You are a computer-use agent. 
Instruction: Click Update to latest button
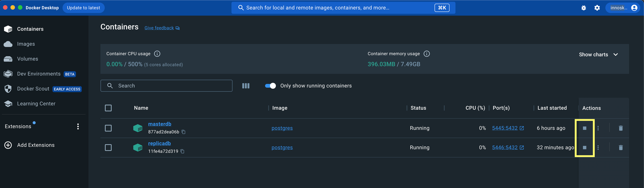click(83, 8)
